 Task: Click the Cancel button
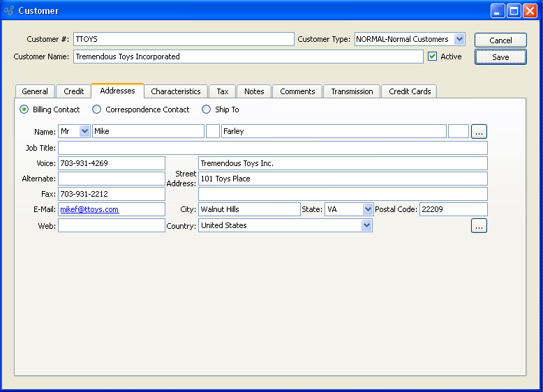coord(500,40)
